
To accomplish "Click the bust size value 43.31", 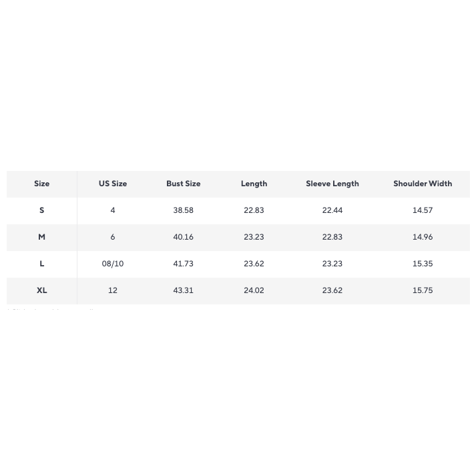I will 184,290.
